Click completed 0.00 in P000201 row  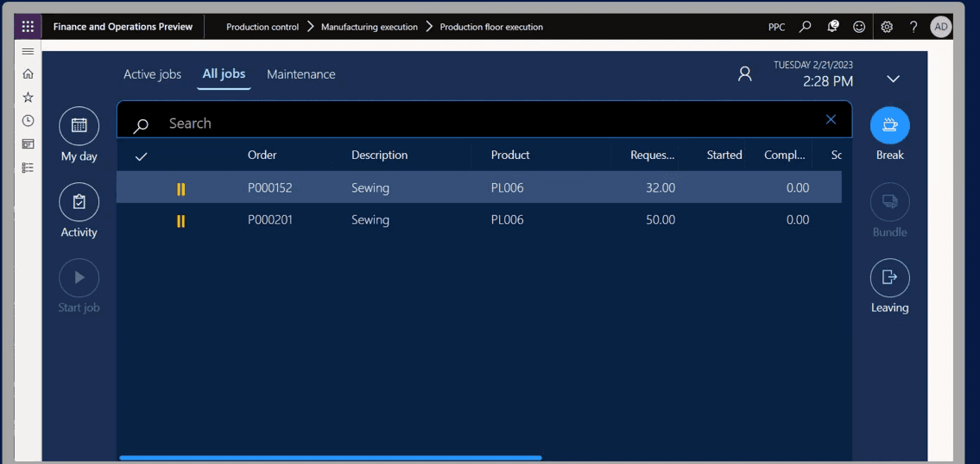[798, 220]
